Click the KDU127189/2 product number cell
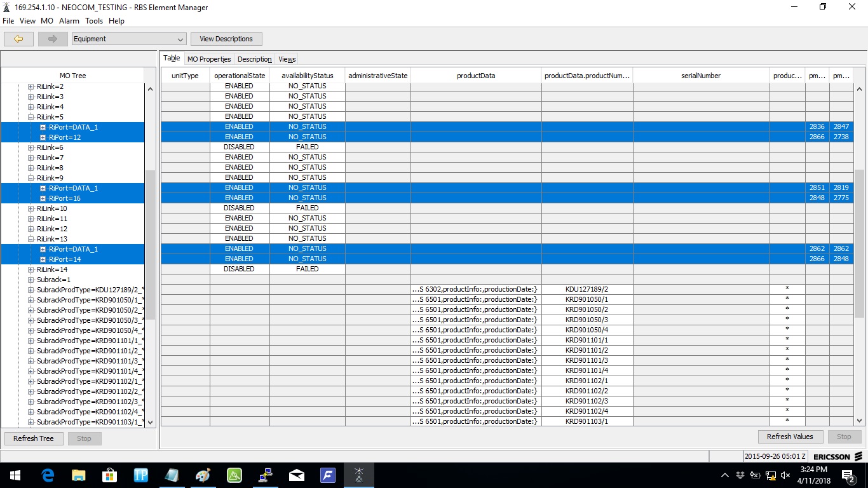Screen dimensions: 868x488 coord(587,289)
